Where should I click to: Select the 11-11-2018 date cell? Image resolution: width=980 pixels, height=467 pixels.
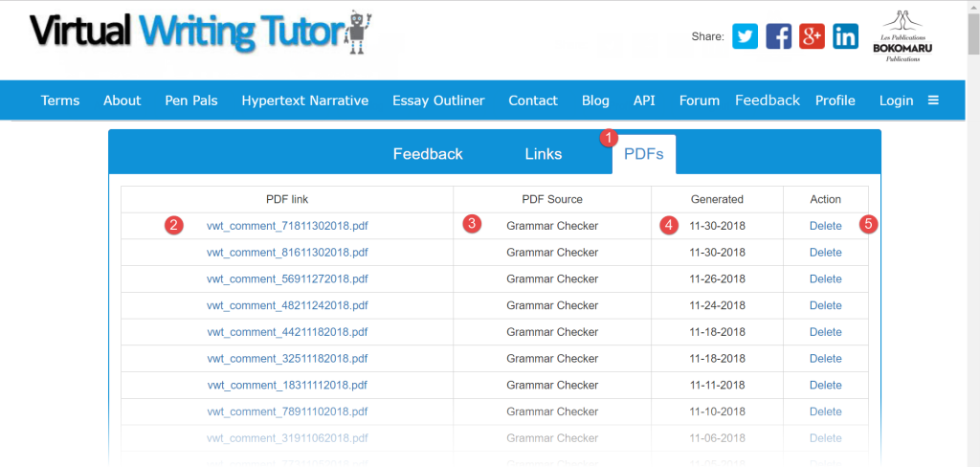point(717,385)
